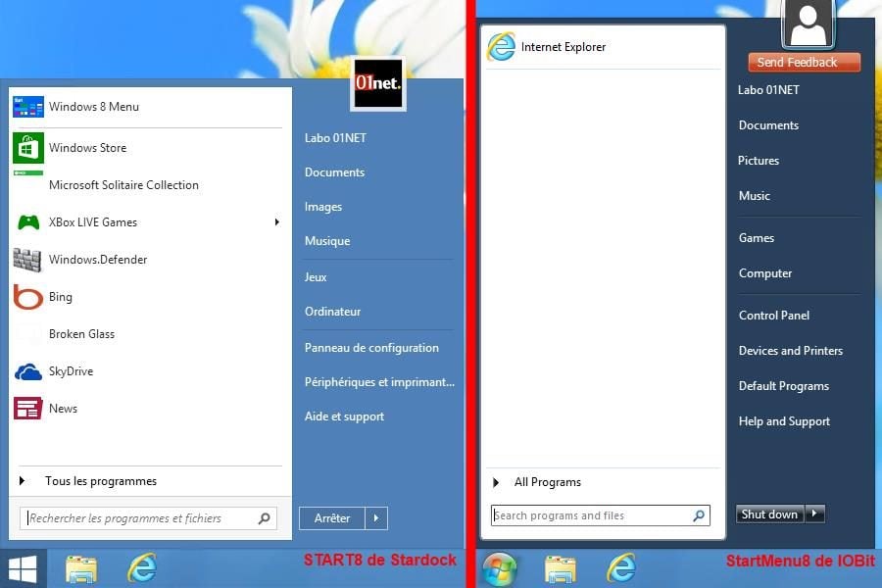Click the search magnifier in Rechercher box
This screenshot has width=882, height=588.
click(x=264, y=518)
